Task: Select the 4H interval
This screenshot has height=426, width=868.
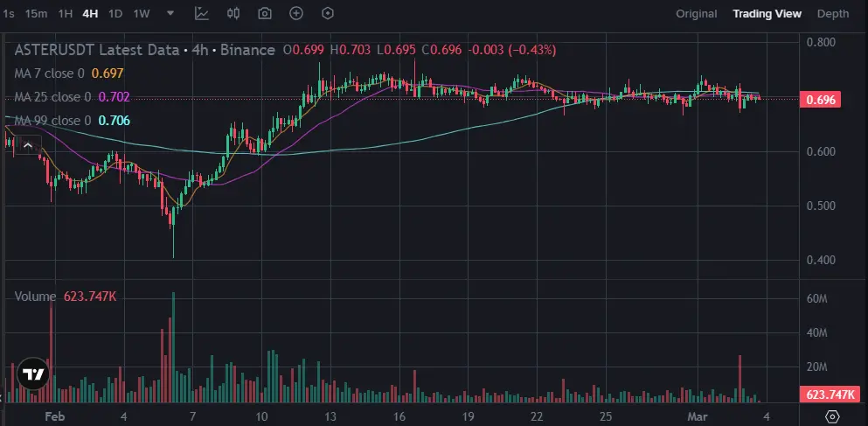Action: pos(90,14)
